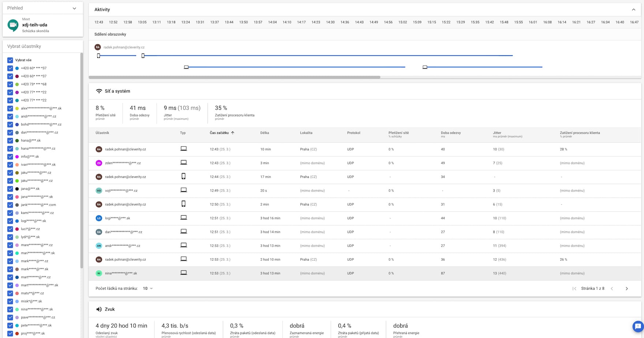644x338 pixels.
Task: Click the horizontal scrollbar under the timeline
Action: point(234,77)
